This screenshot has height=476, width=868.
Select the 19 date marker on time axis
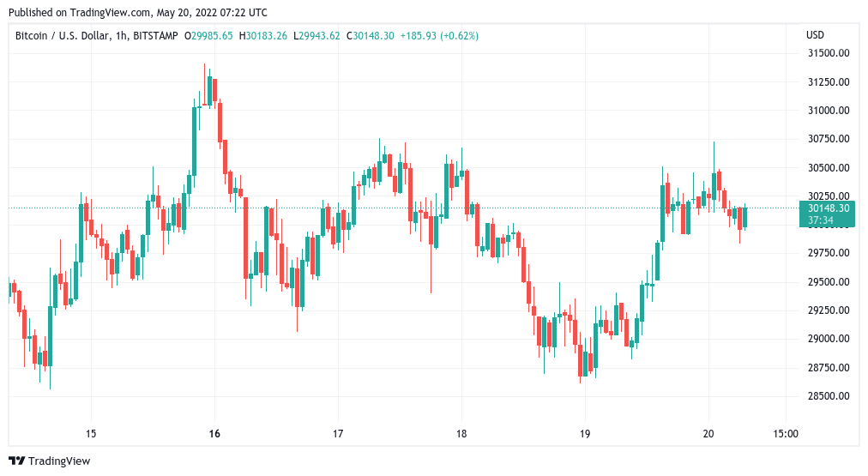[x=585, y=434]
